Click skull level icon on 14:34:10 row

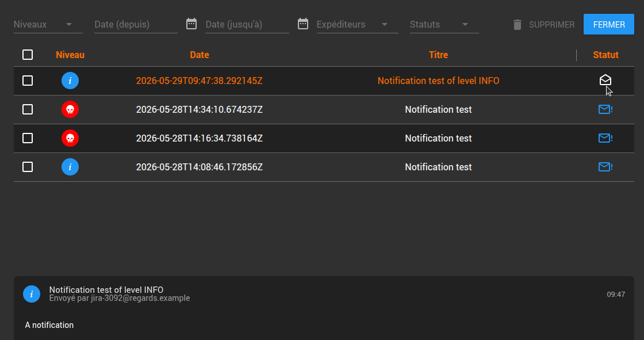(70, 109)
